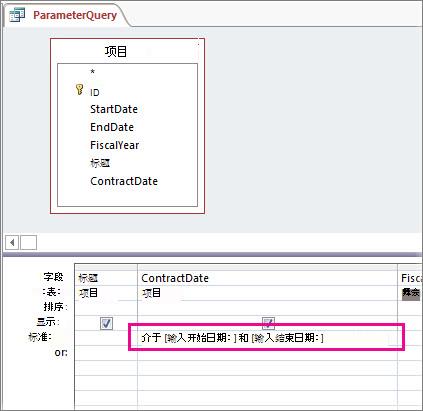The image size is (423, 411).
Task: Click the 显示 row label
Action: 48,322
